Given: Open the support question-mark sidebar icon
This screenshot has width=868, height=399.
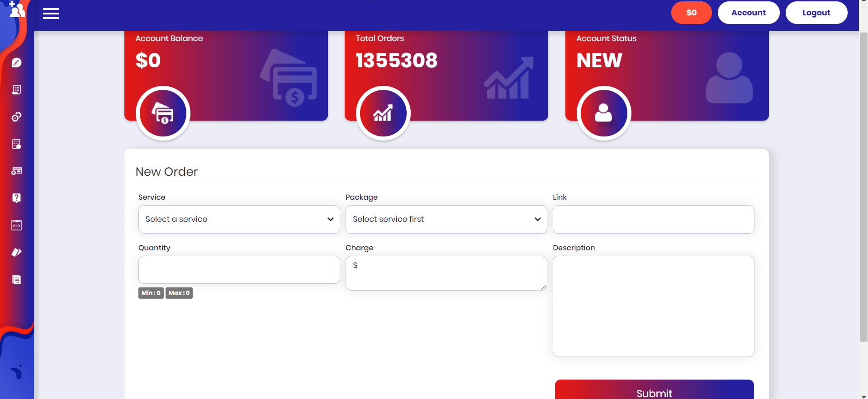Looking at the screenshot, I should coord(17,198).
